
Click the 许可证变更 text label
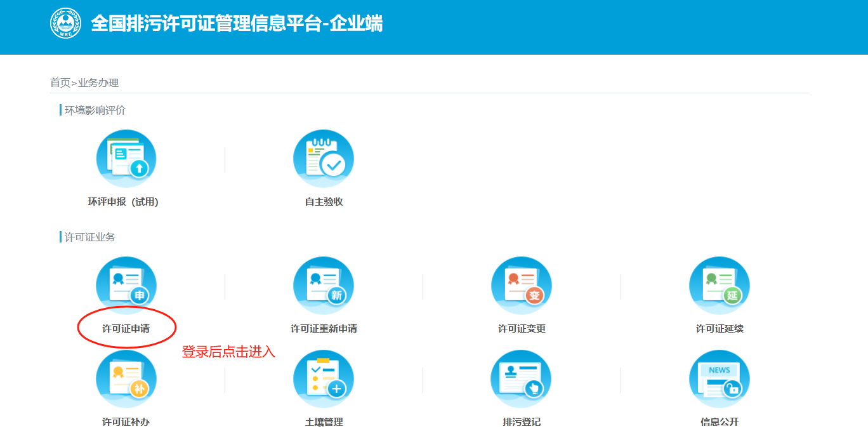(x=522, y=329)
